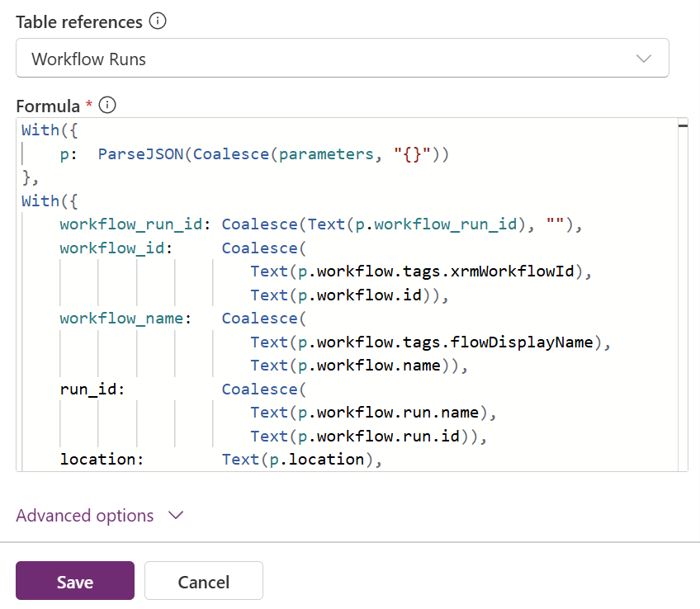Click the Formula field label
Image resolution: width=700 pixels, height=609 pixels.
click(48, 106)
